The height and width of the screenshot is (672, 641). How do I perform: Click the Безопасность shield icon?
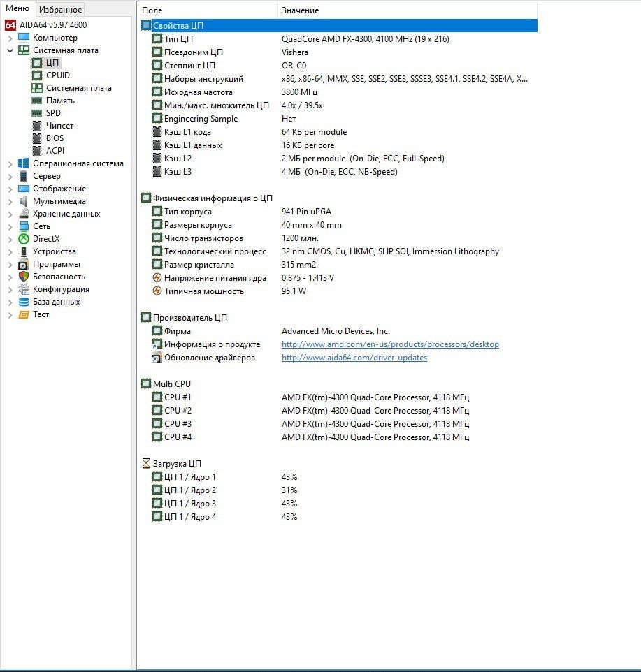tap(24, 277)
